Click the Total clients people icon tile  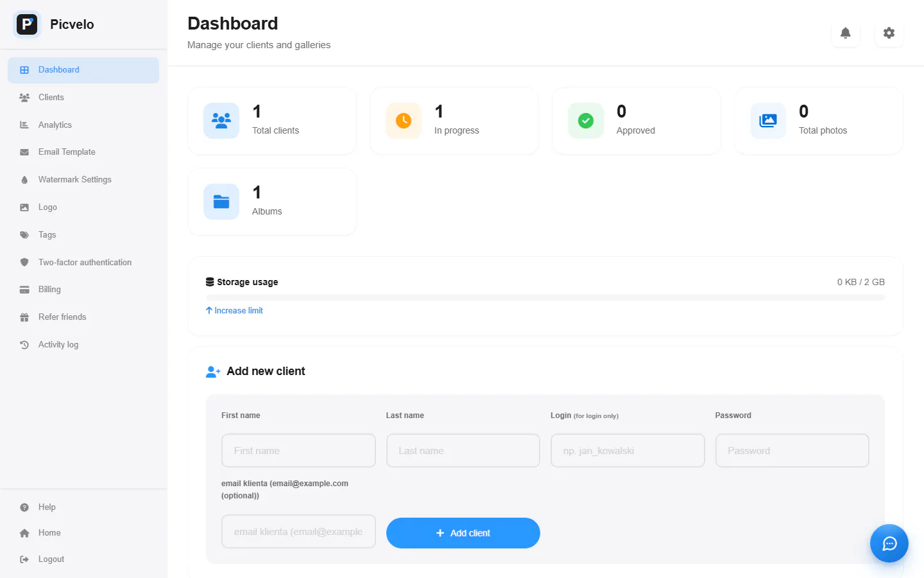pos(221,121)
